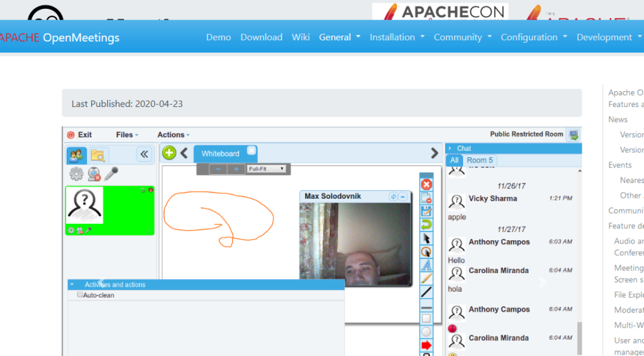Click the Exit button label

click(85, 135)
